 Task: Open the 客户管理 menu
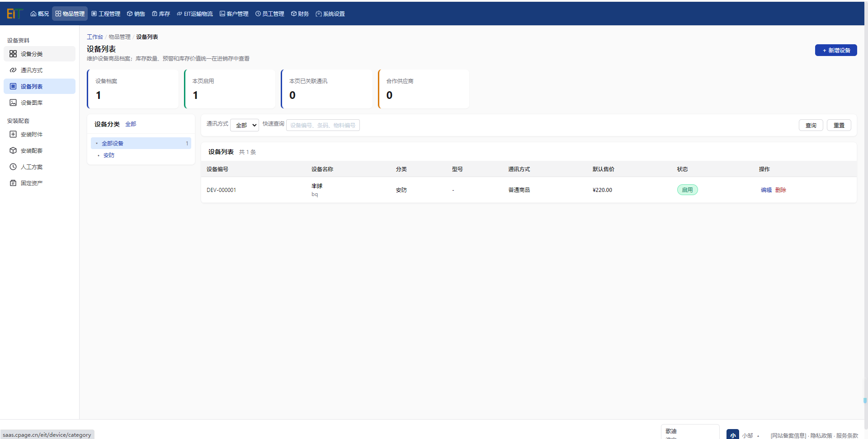point(234,14)
